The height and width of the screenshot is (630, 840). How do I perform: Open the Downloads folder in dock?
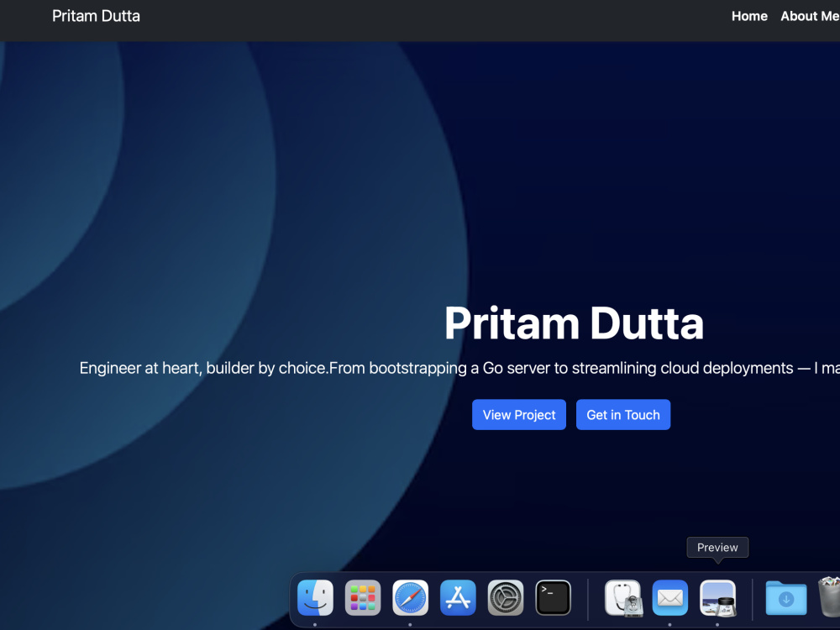pyautogui.click(x=786, y=597)
